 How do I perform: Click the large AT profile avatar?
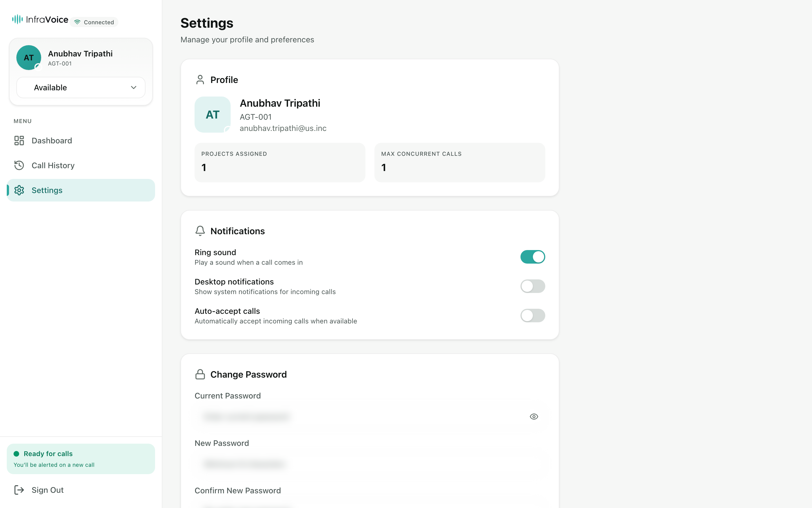point(212,115)
